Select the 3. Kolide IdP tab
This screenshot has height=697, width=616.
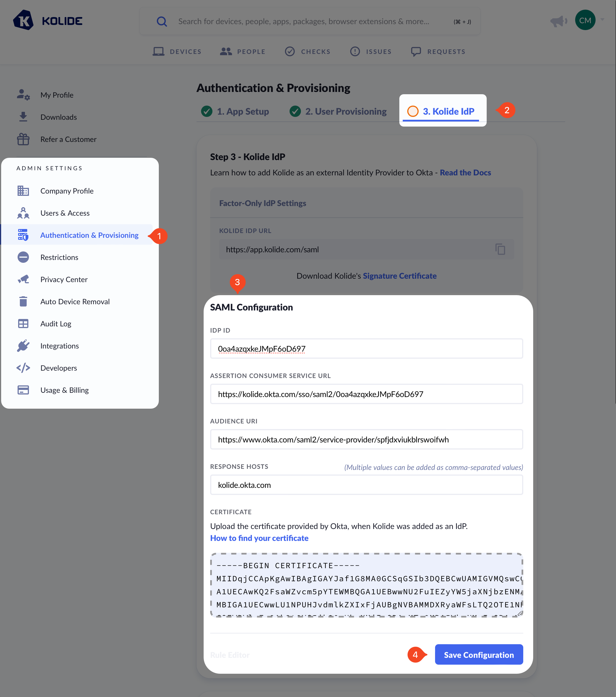click(441, 112)
